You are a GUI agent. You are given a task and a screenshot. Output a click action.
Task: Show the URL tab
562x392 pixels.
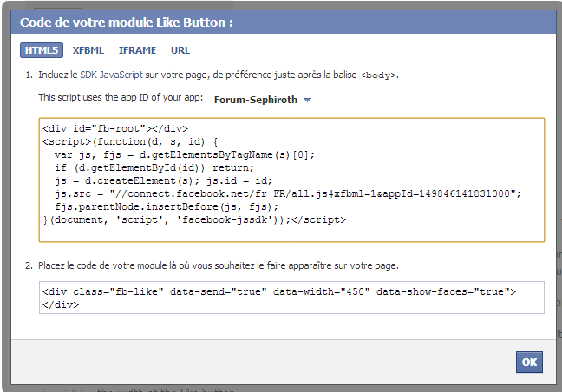(x=180, y=50)
